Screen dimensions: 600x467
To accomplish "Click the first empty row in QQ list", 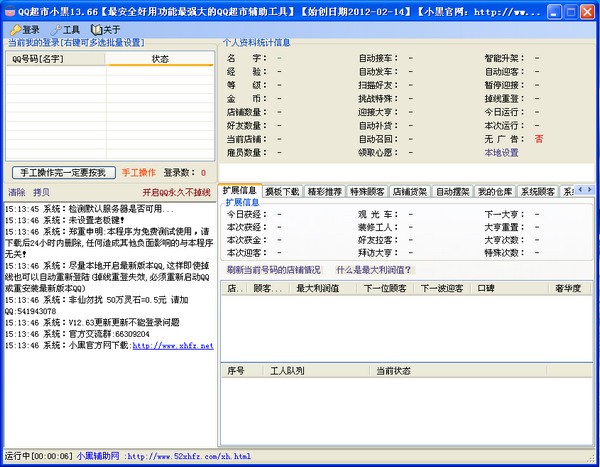I will 110,70.
